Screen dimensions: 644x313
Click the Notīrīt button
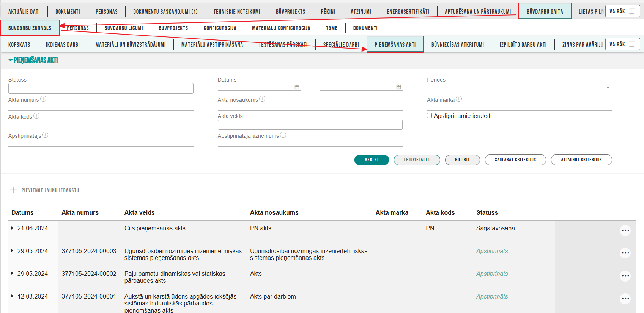pos(462,160)
